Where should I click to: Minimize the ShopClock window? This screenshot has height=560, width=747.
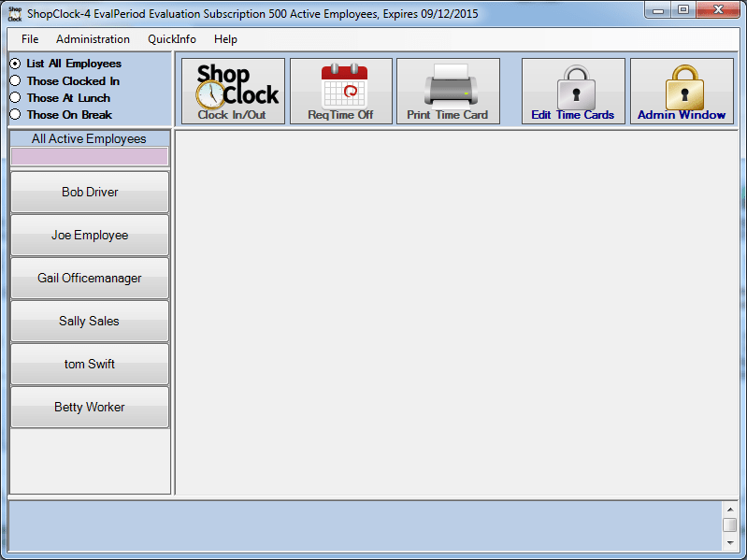tap(658, 10)
